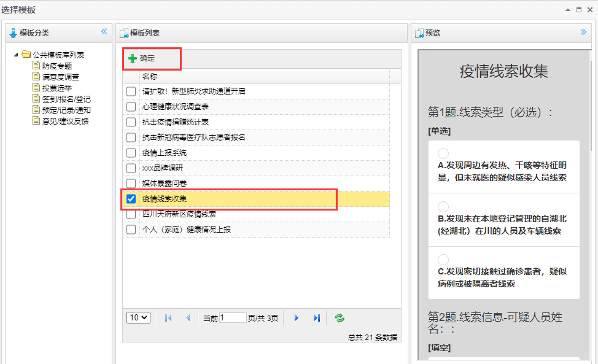
Task: Select radio option A in question 1 preview
Action: pyautogui.click(x=443, y=153)
